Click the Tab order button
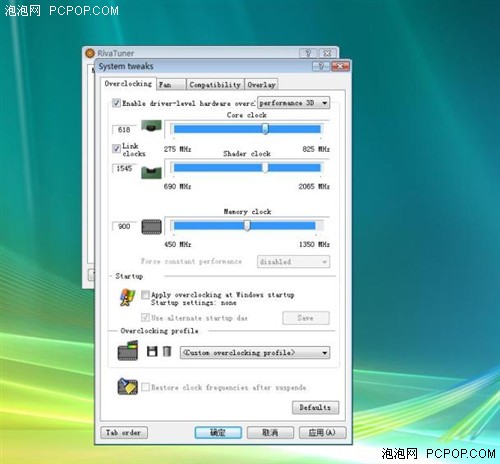This screenshot has width=500, height=464. point(124,433)
